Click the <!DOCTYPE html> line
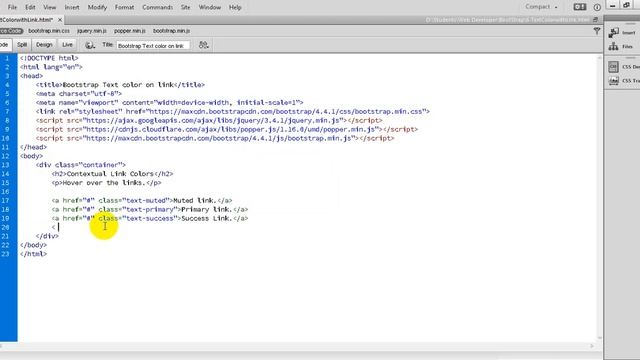The image size is (640, 360). (x=49, y=58)
